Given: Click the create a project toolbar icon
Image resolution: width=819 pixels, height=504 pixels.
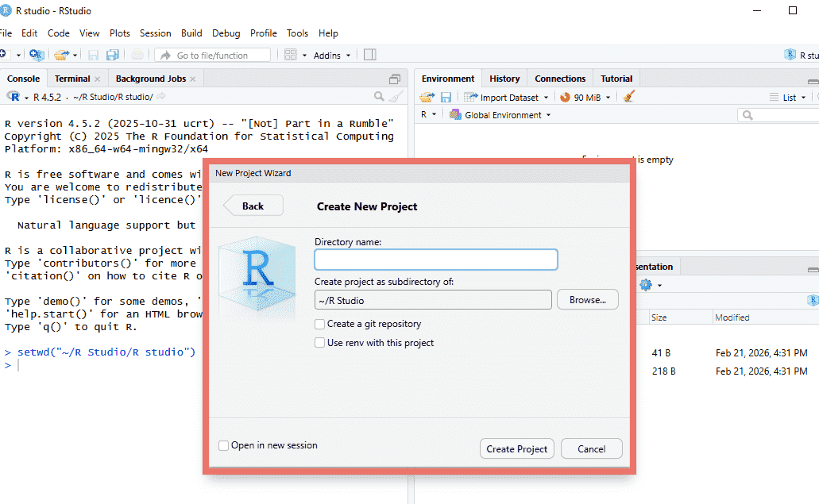Looking at the screenshot, I should coord(37,55).
